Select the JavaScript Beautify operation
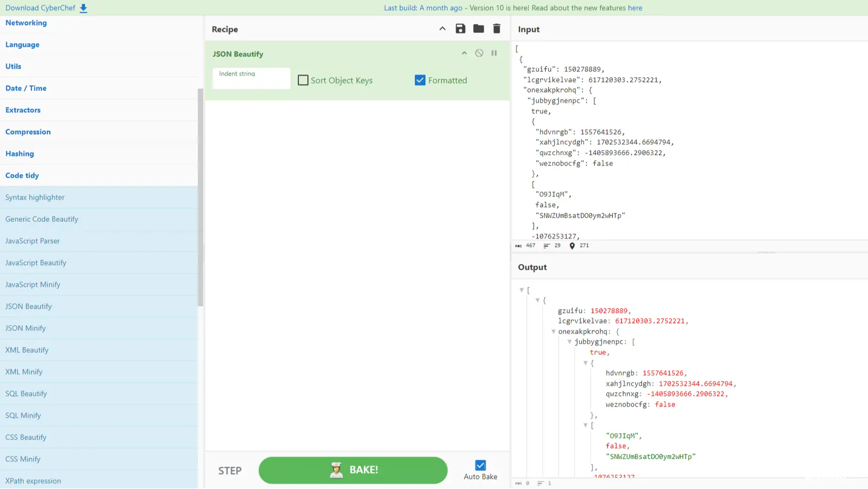The height and width of the screenshot is (489, 868). click(x=99, y=263)
